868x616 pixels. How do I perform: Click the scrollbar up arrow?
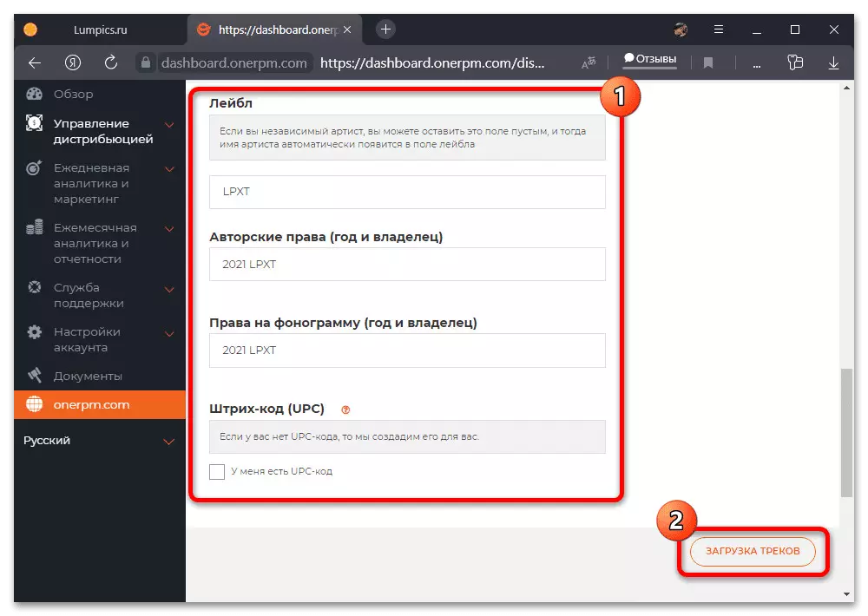(846, 88)
